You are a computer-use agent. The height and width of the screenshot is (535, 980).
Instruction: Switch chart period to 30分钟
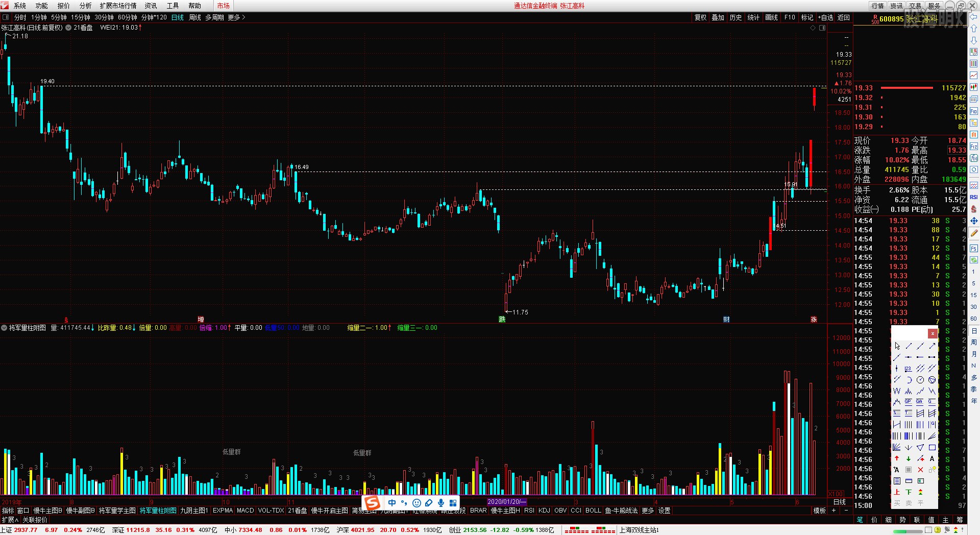104,17
